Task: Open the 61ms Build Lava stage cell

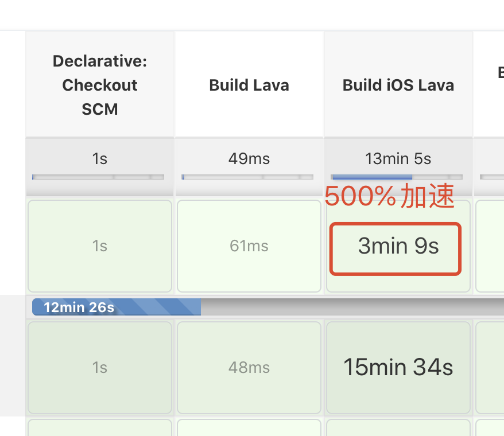Action: 249,246
